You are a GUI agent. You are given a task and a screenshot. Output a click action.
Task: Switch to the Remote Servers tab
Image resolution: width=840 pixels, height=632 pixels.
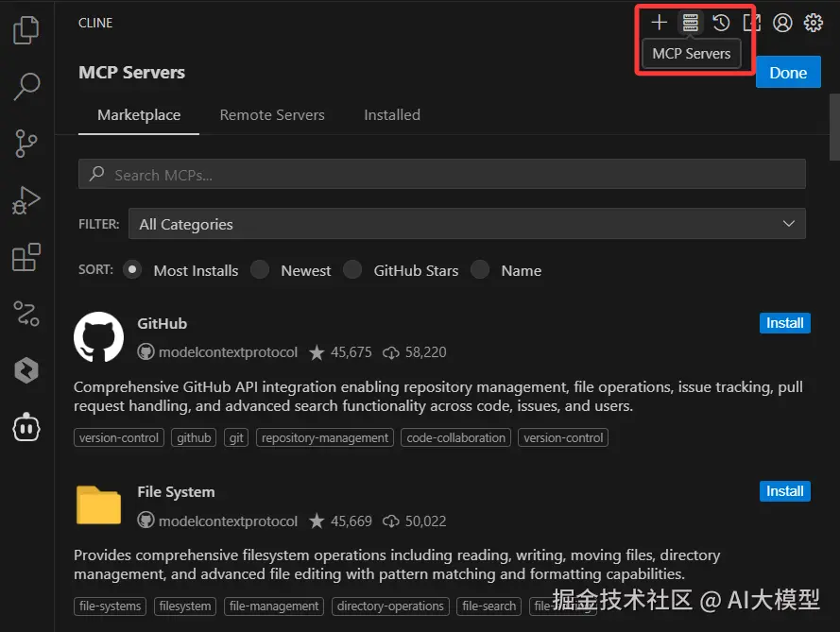coord(272,115)
